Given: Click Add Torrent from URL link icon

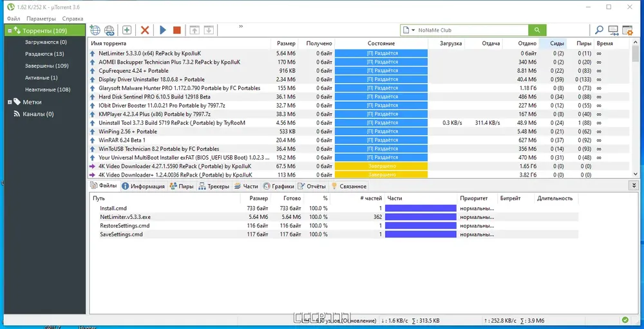Looking at the screenshot, I should [x=109, y=30].
